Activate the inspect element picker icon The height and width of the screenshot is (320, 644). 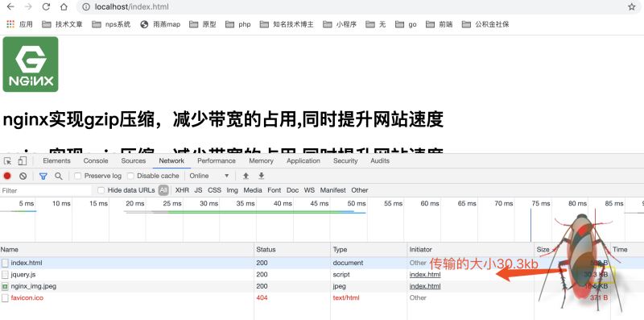click(x=8, y=161)
